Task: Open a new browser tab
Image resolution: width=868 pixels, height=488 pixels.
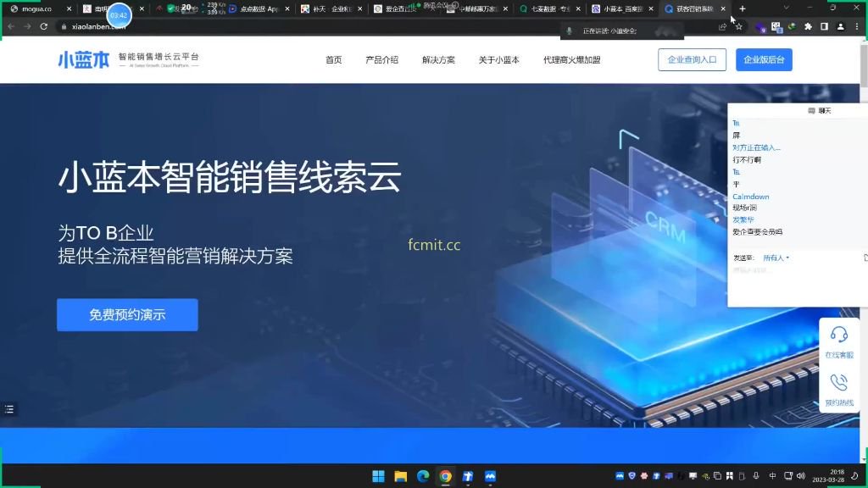Action: (x=743, y=8)
